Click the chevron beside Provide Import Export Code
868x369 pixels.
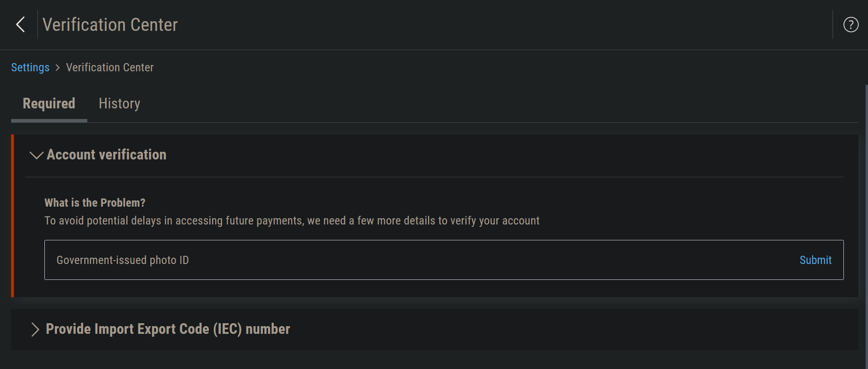coord(35,329)
